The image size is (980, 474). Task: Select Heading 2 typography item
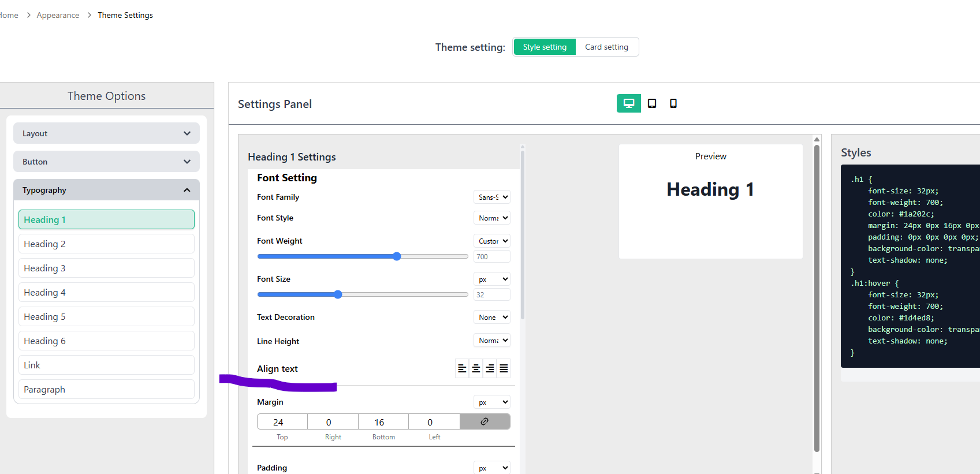[x=106, y=244]
